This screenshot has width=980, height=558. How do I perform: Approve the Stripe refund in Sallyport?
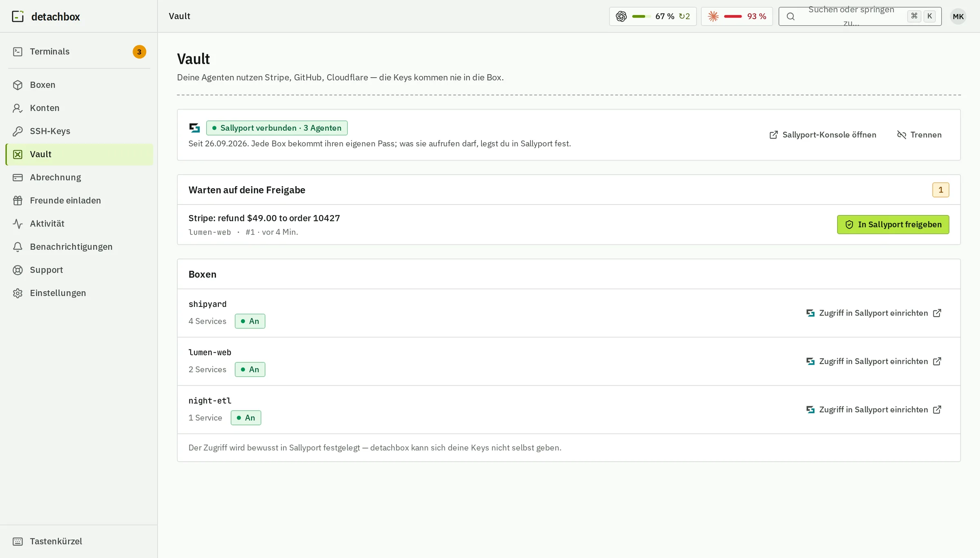coord(893,225)
